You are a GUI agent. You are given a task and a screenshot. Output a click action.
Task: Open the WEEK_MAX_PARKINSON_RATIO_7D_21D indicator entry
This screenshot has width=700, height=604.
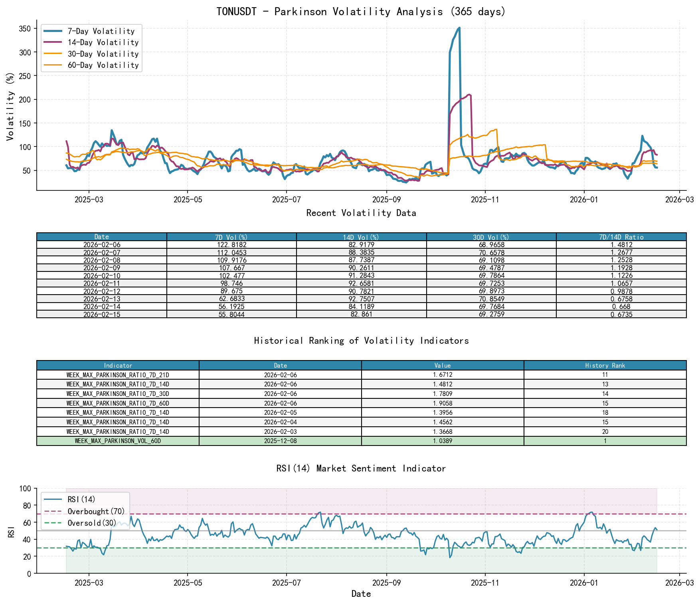[x=118, y=374]
